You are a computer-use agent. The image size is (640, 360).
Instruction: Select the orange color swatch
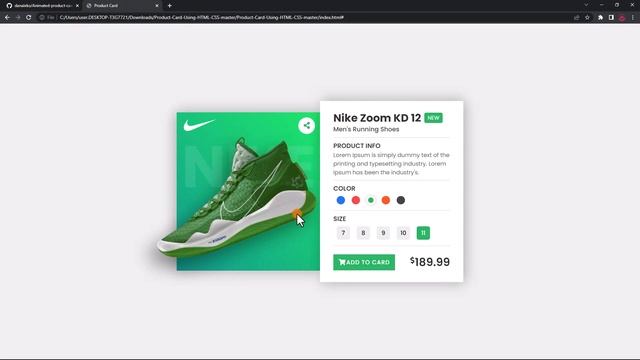(x=386, y=200)
